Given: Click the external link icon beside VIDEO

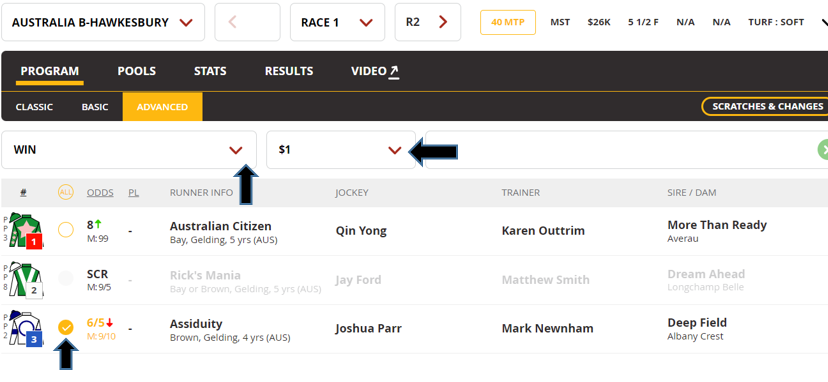Looking at the screenshot, I should click(394, 71).
